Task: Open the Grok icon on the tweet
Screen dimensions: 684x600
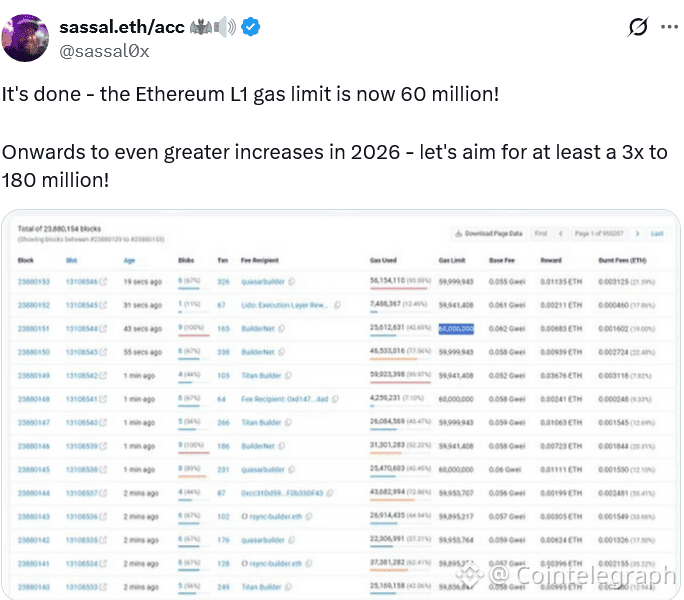Action: click(637, 28)
